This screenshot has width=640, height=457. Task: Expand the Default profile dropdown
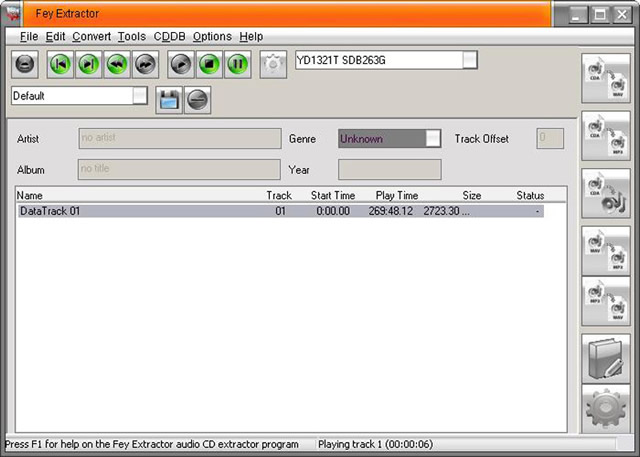coord(80,96)
